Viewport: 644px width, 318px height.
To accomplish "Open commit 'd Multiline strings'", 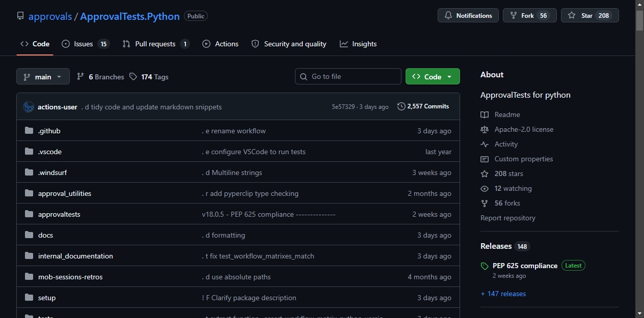I will pyautogui.click(x=232, y=172).
